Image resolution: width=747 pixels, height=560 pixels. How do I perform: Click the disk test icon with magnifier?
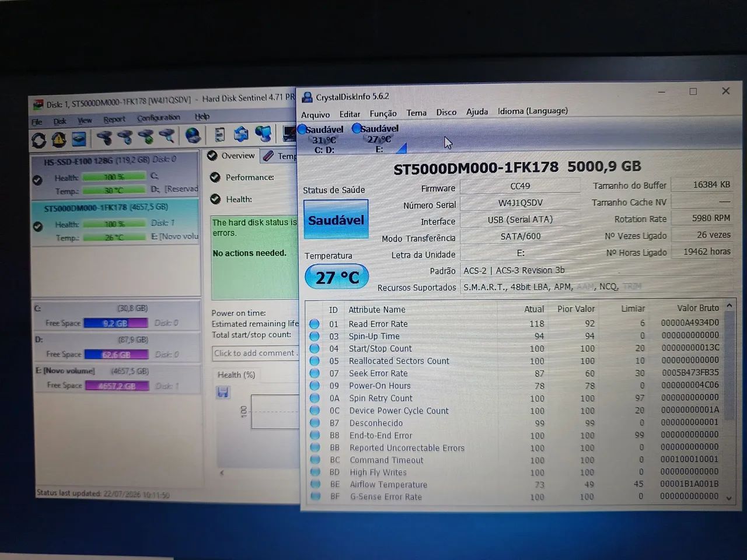pos(167,136)
